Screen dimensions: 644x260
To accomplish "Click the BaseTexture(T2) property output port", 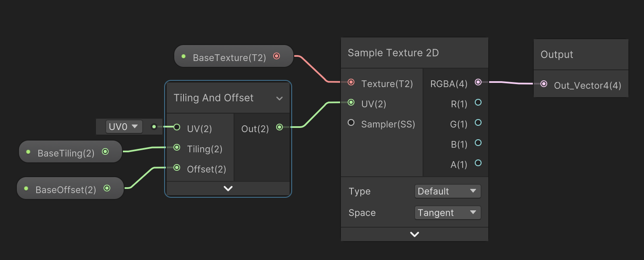I will [x=277, y=56].
